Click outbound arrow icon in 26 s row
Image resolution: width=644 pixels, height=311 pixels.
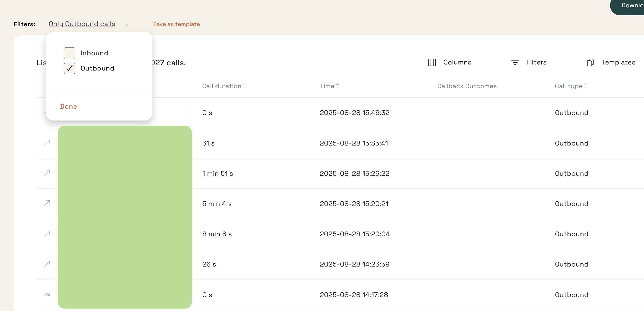pyautogui.click(x=47, y=264)
